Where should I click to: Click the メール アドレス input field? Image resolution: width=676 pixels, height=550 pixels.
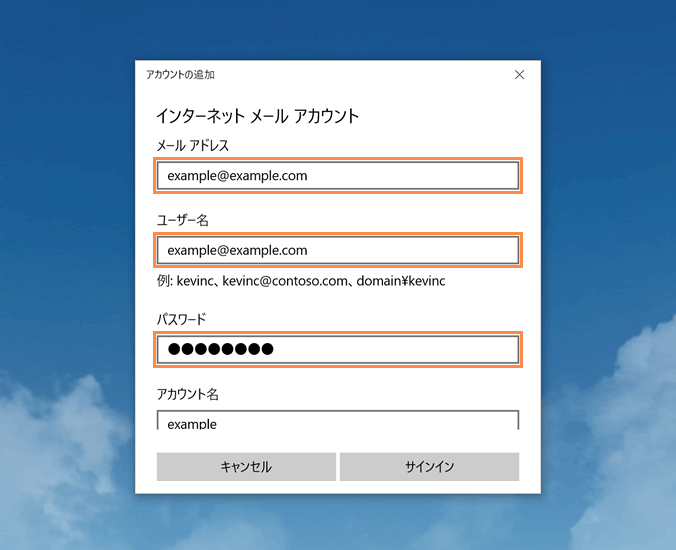click(338, 175)
